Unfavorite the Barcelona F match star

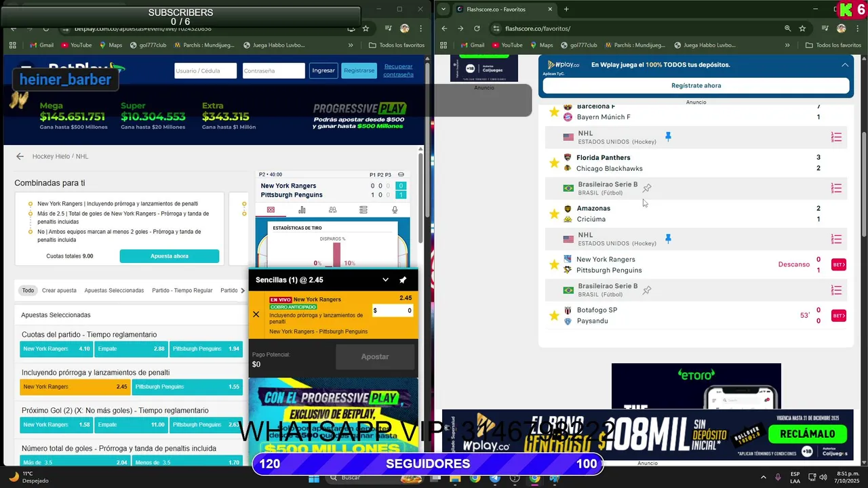[554, 112]
